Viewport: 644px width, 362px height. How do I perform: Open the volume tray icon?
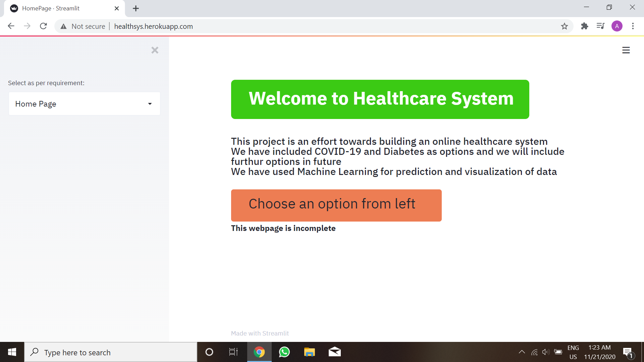(546, 352)
